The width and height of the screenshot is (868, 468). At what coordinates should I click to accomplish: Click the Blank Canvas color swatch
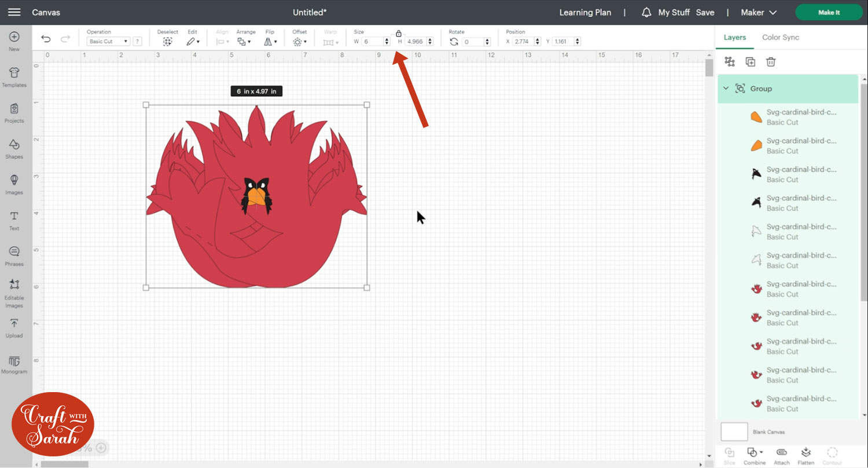pos(734,432)
